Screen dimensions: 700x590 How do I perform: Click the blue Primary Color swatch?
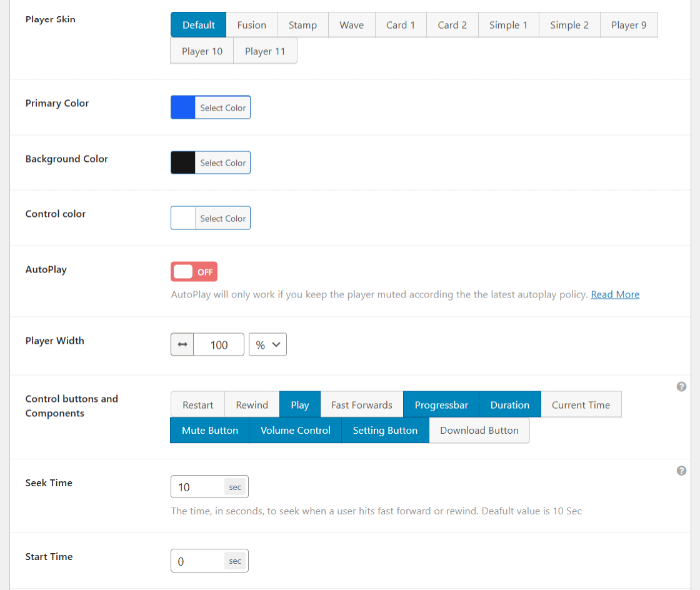click(182, 107)
